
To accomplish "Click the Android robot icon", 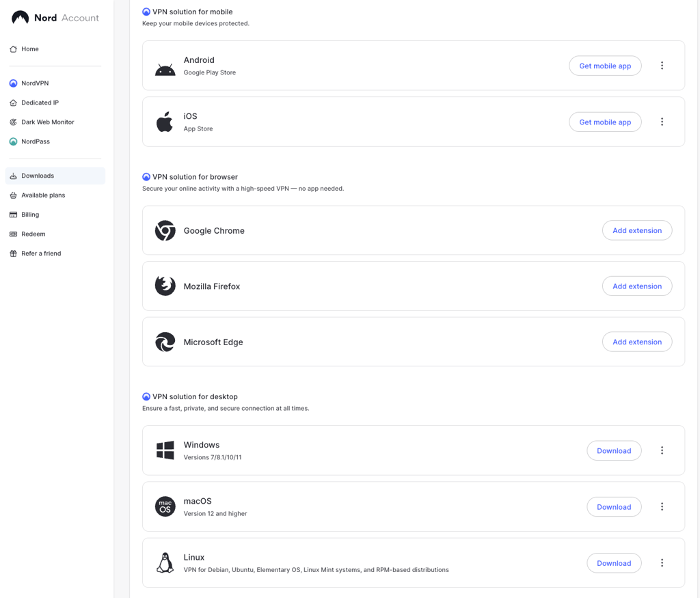I will pos(165,70).
